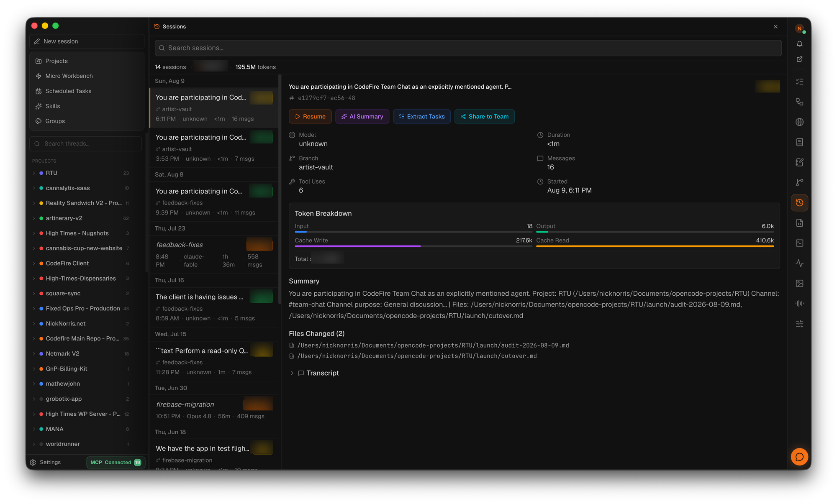Viewport: 837px width, 504px height.
Task: Open Projects in the sidebar
Action: tap(87, 61)
